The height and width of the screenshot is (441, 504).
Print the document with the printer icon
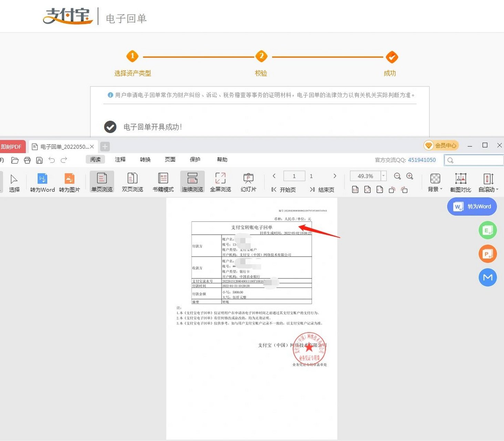pyautogui.click(x=27, y=160)
